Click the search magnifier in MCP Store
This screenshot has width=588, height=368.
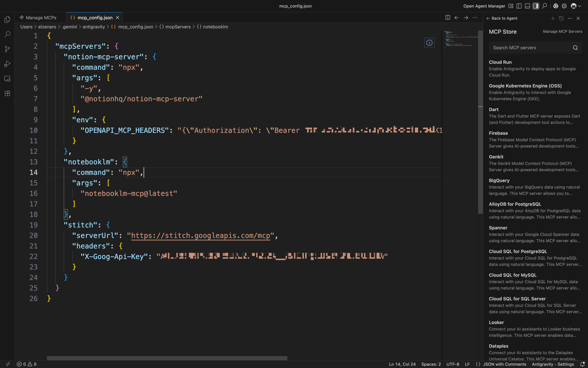(575, 47)
